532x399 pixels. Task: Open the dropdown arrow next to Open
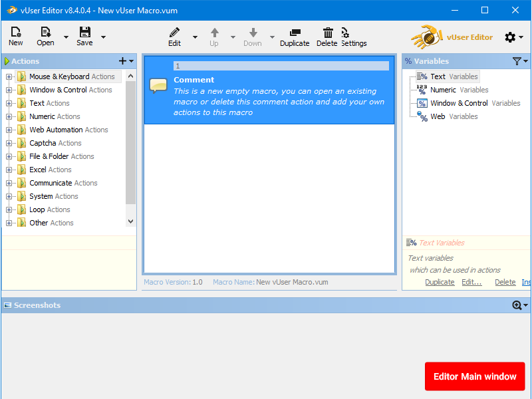tap(66, 37)
